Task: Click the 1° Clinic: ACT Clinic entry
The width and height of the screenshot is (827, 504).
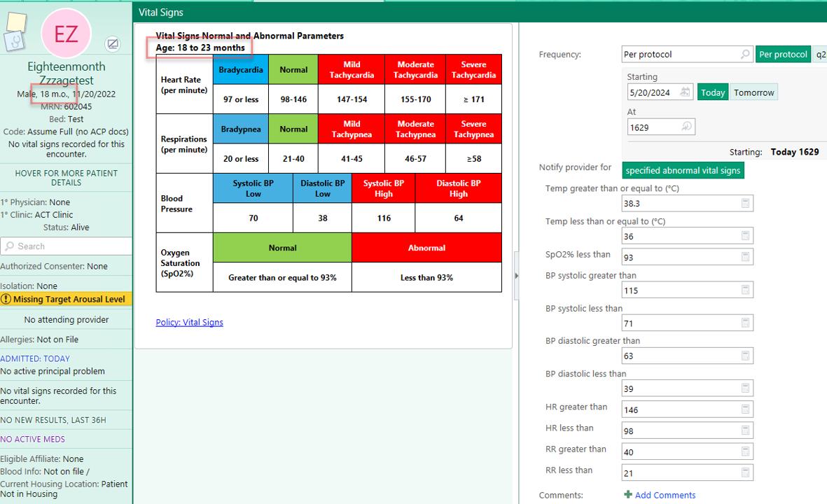Action: point(37,215)
